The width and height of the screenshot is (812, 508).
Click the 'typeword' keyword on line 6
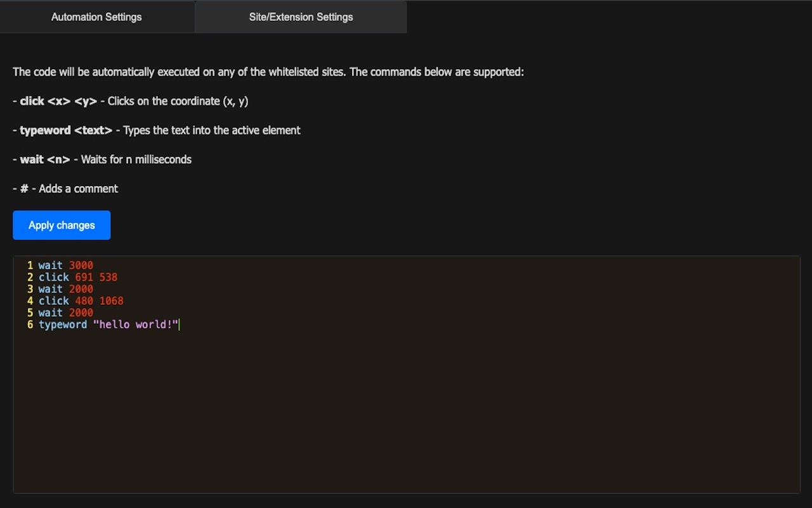pos(63,324)
